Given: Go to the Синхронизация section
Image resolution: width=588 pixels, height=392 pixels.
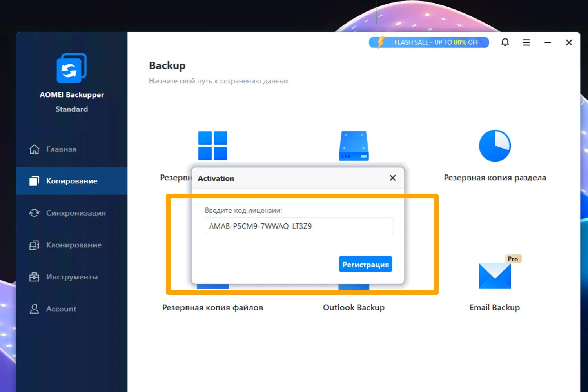Looking at the screenshot, I should pyautogui.click(x=72, y=213).
